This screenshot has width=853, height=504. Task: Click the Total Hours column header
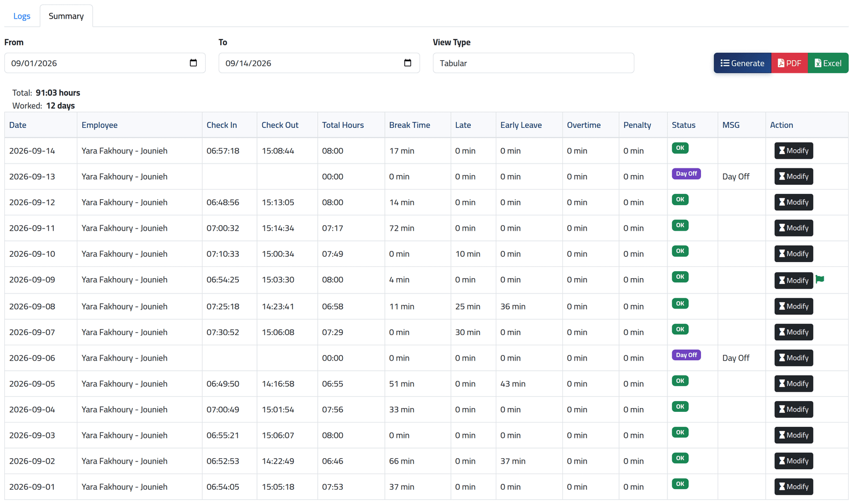pyautogui.click(x=343, y=125)
